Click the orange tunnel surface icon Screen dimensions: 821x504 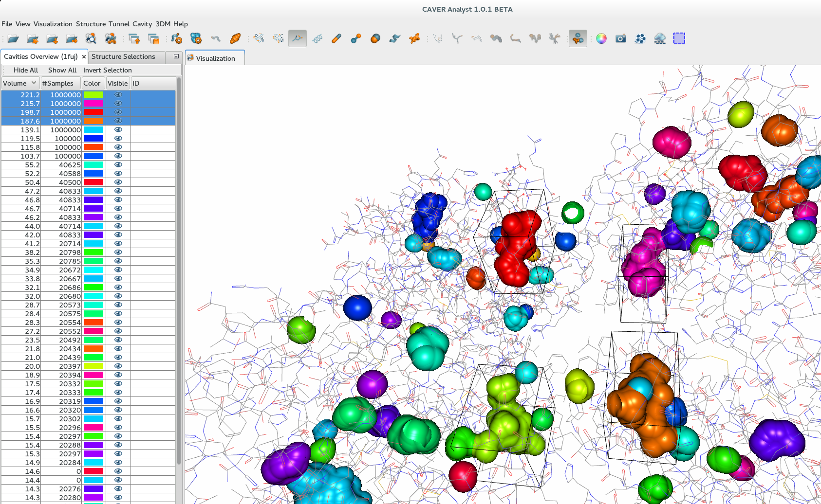pyautogui.click(x=235, y=39)
